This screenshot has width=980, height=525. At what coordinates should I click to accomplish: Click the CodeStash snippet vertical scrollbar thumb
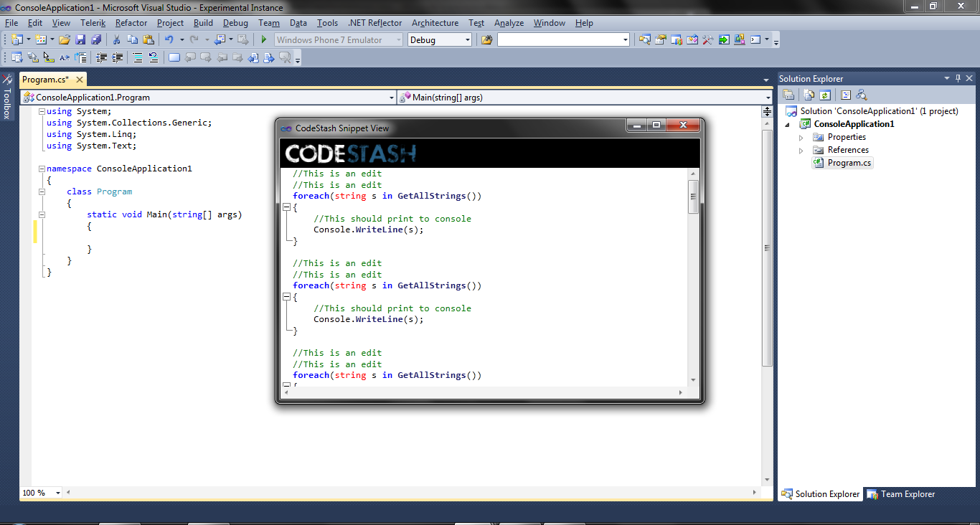[693, 197]
